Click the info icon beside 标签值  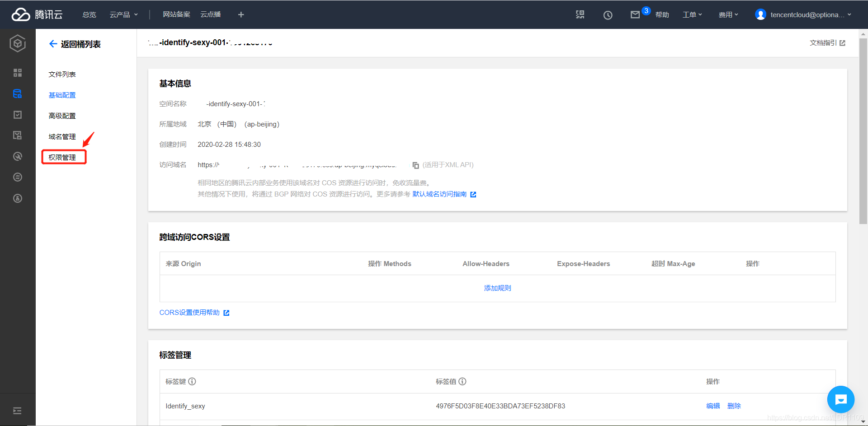tap(462, 381)
